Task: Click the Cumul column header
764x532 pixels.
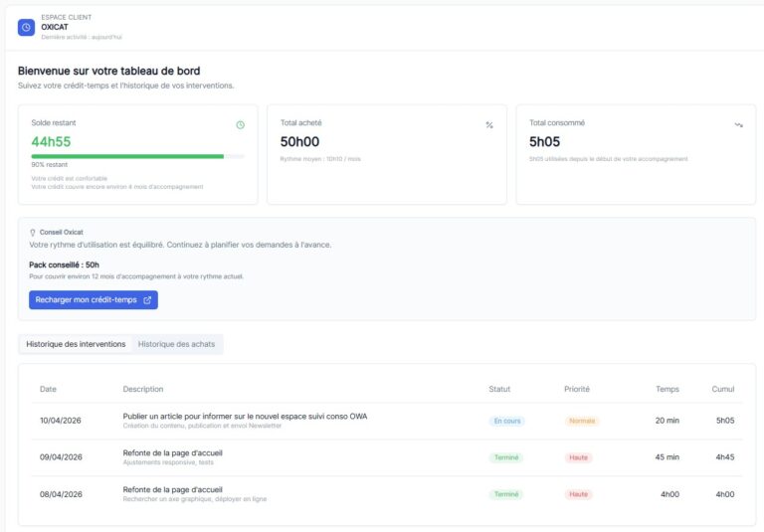Action: tap(723, 389)
